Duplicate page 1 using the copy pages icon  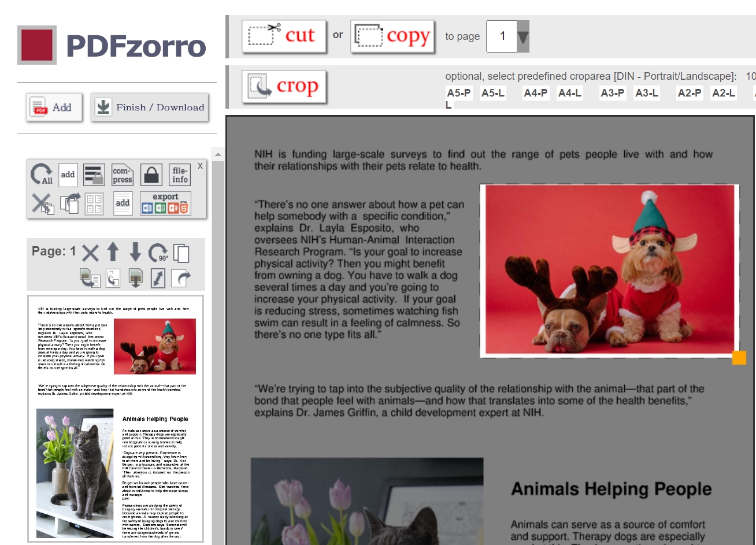click(x=181, y=252)
